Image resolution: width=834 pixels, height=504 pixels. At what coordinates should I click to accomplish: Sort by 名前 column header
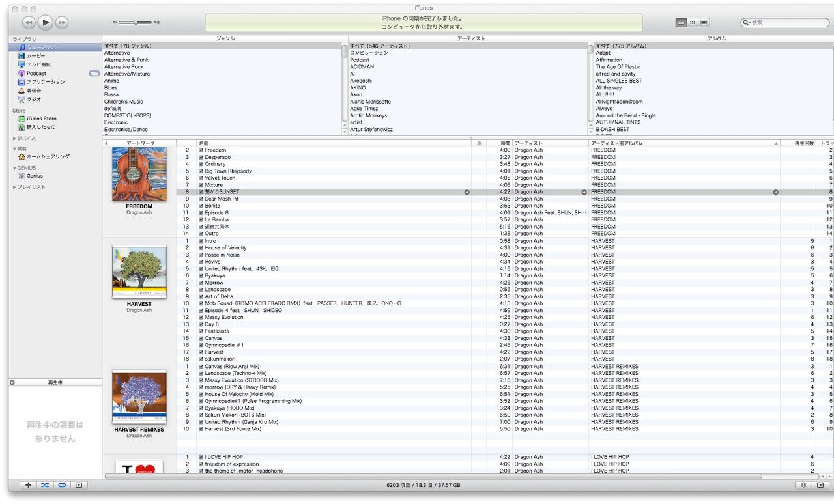[x=334, y=143]
